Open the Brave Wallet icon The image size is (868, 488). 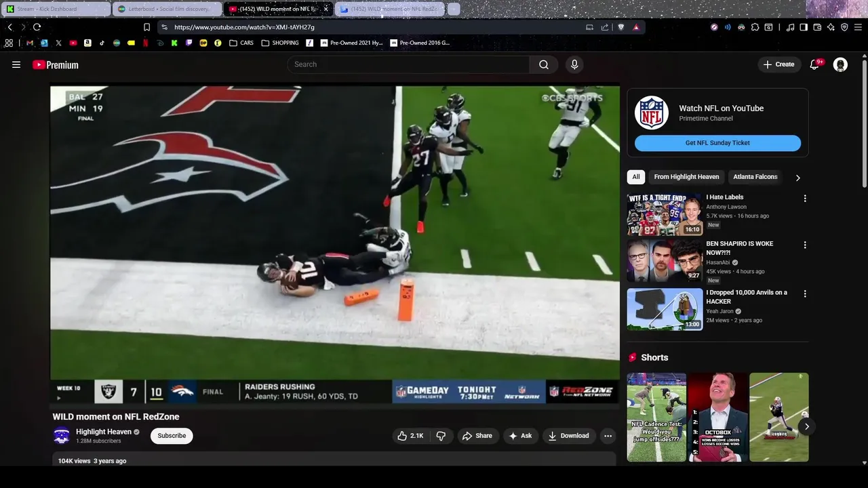click(817, 27)
